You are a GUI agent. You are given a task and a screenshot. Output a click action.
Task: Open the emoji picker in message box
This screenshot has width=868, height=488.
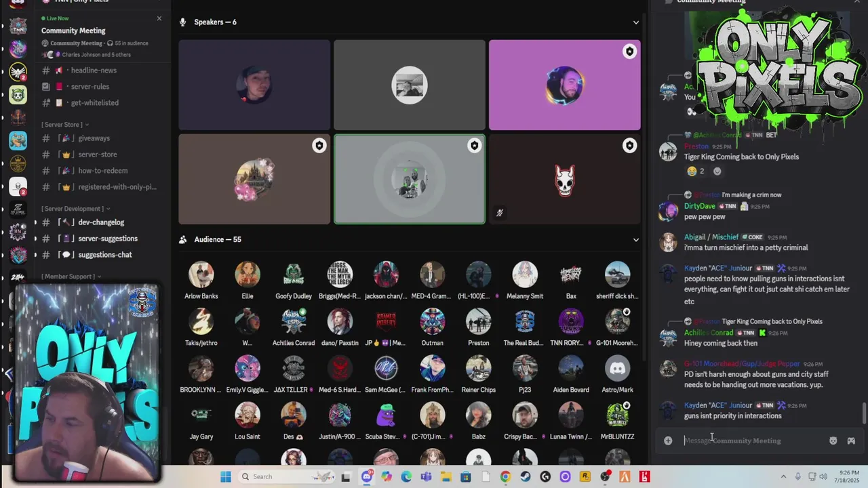tap(833, 441)
